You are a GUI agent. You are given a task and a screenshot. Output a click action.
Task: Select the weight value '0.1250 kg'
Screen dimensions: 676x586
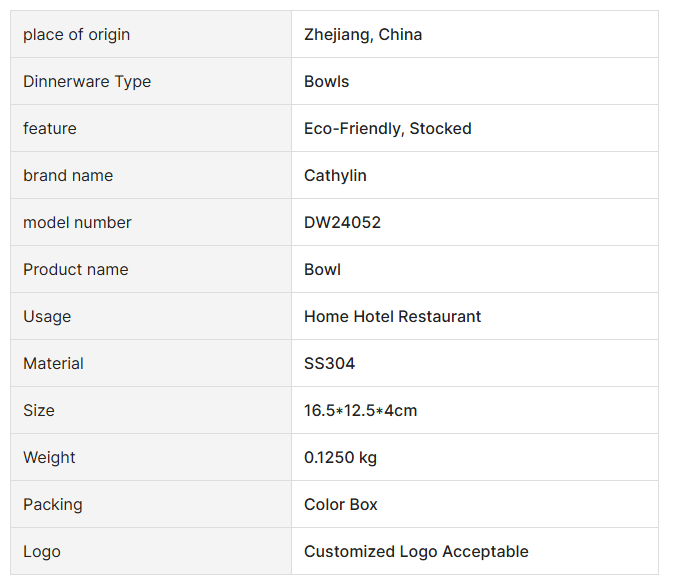[341, 458]
